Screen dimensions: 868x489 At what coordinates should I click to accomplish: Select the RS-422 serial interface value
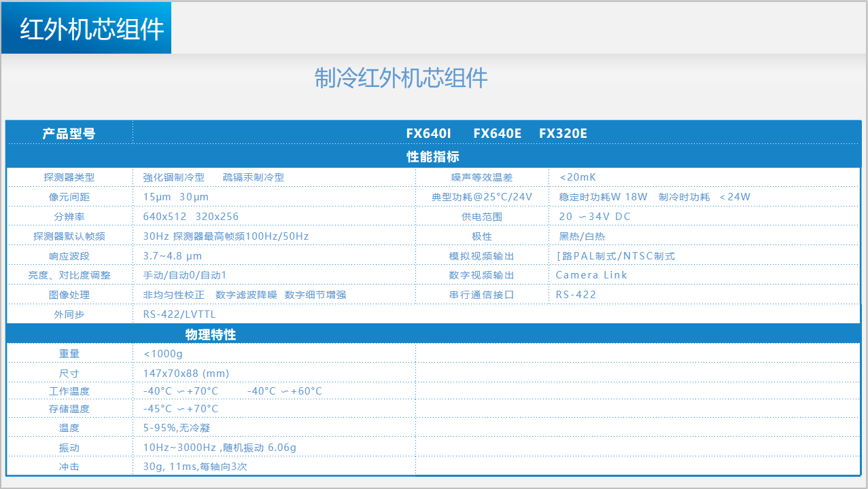(576, 295)
